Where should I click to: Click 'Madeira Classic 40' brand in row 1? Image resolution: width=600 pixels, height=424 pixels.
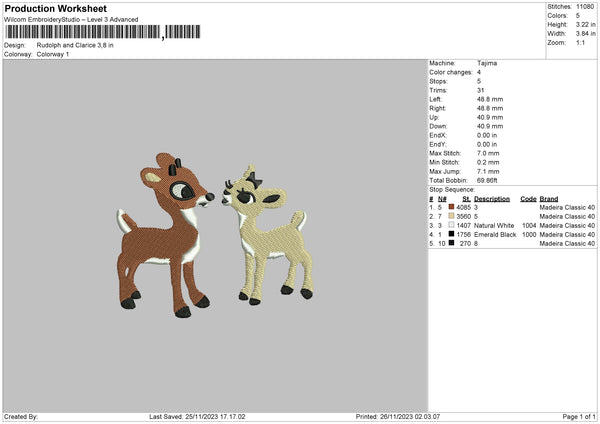pos(567,207)
